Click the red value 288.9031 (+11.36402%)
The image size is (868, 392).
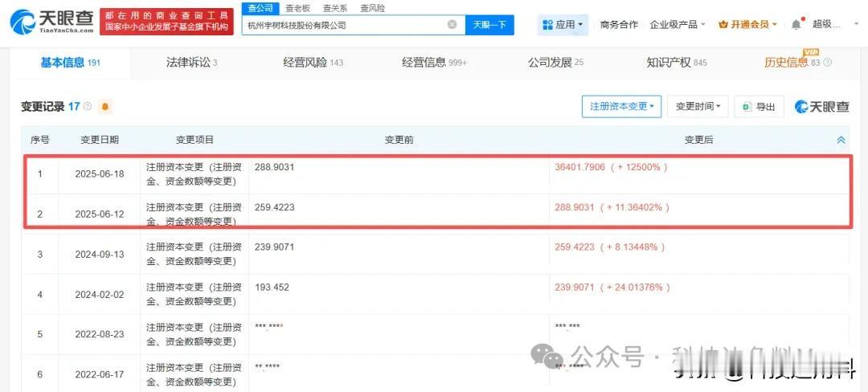(x=612, y=207)
